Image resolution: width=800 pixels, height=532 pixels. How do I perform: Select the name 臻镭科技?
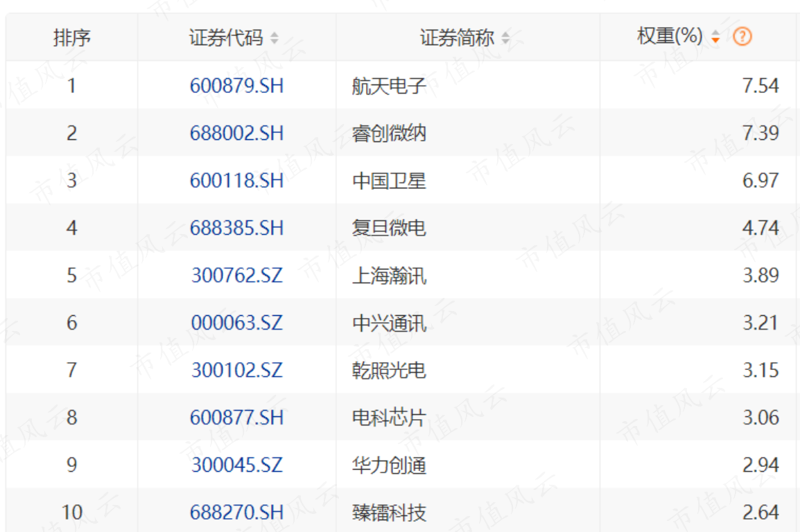pyautogui.click(x=389, y=513)
